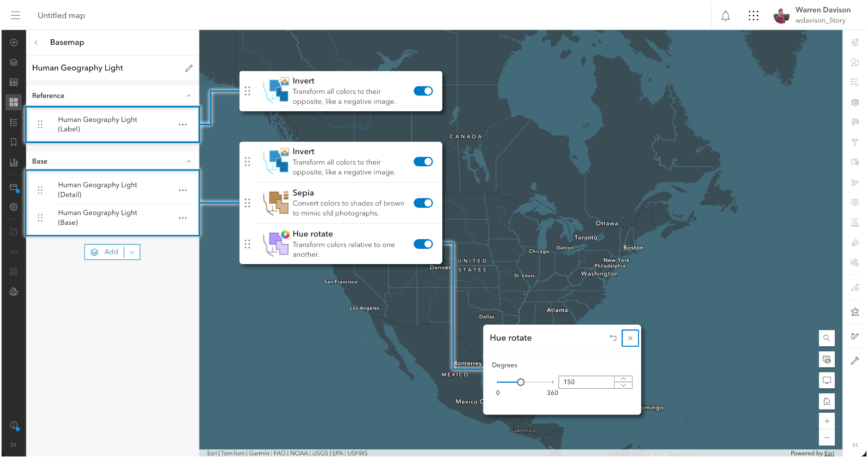The height and width of the screenshot is (458, 868).
Task: Collapse the Reference section
Action: 188,96
